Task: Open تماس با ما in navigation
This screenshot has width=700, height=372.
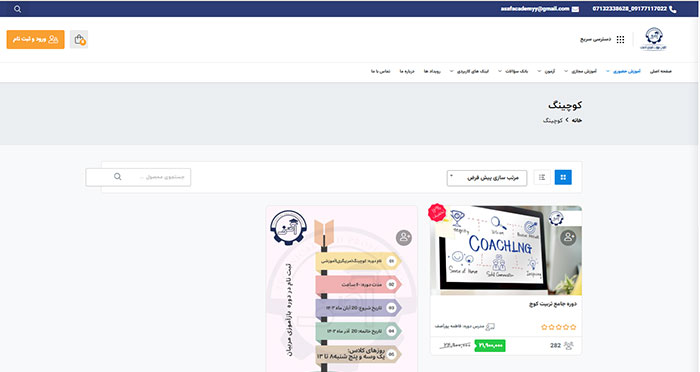Action: (x=380, y=71)
